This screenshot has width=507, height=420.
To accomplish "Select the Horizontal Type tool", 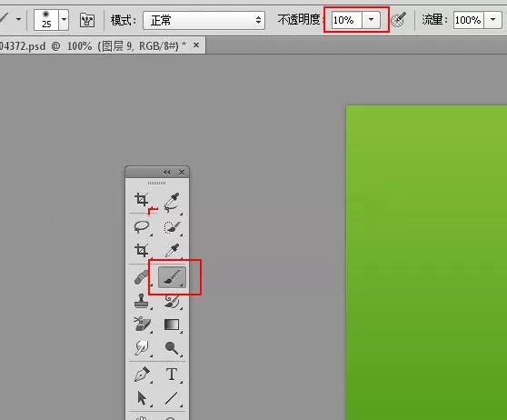I will point(172,374).
